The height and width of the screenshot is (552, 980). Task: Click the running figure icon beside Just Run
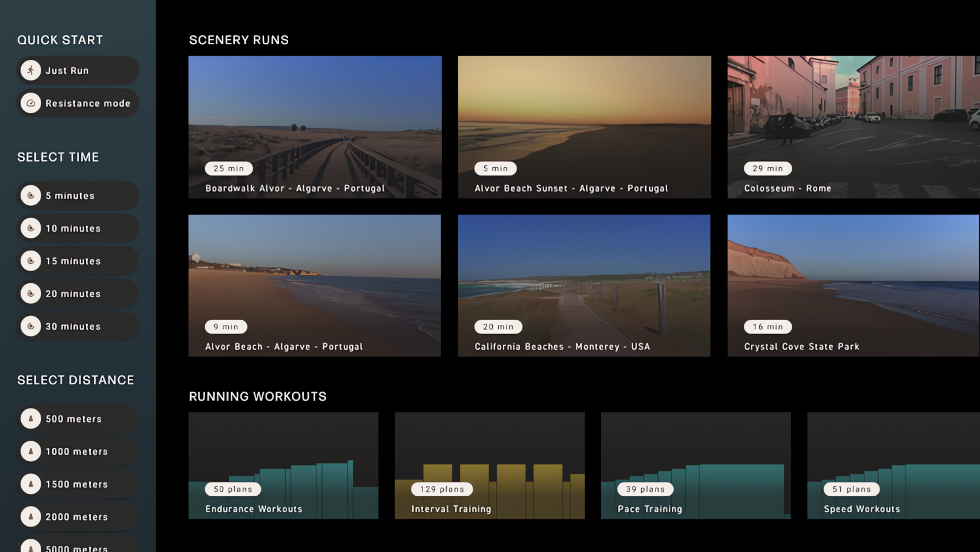click(31, 70)
